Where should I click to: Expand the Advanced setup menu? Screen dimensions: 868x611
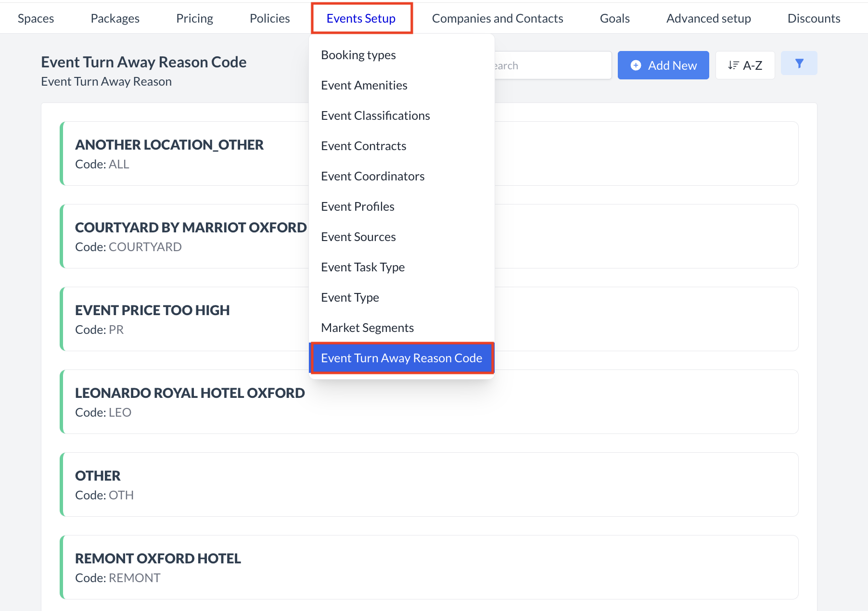point(708,18)
